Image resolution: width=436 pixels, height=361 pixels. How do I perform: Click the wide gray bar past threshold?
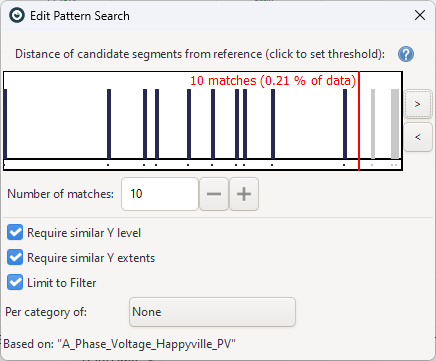tap(395, 124)
